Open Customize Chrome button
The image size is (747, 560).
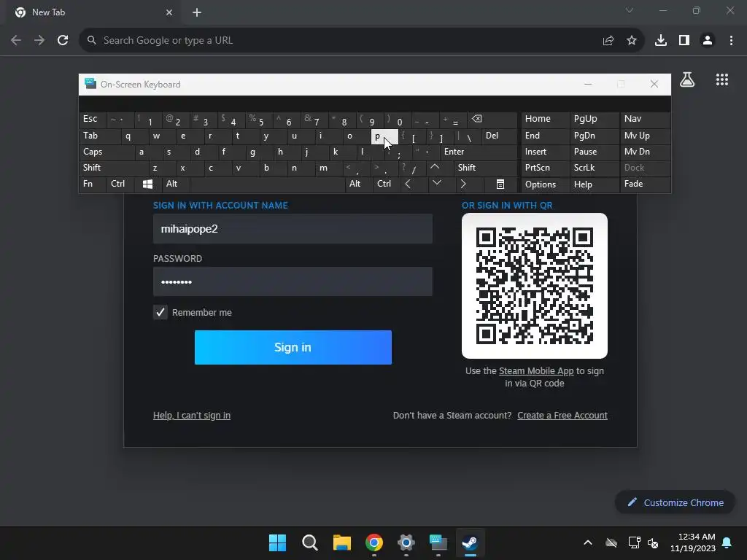point(675,502)
